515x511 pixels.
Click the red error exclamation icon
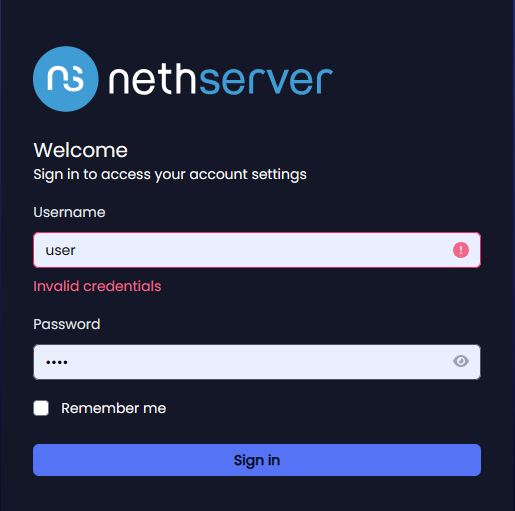point(461,250)
